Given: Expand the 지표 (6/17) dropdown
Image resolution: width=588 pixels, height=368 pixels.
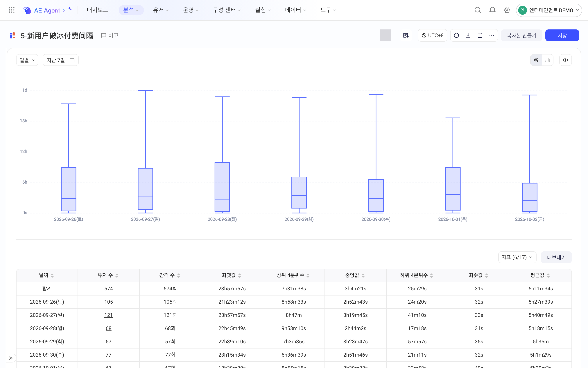Looking at the screenshot, I should tap(517, 257).
